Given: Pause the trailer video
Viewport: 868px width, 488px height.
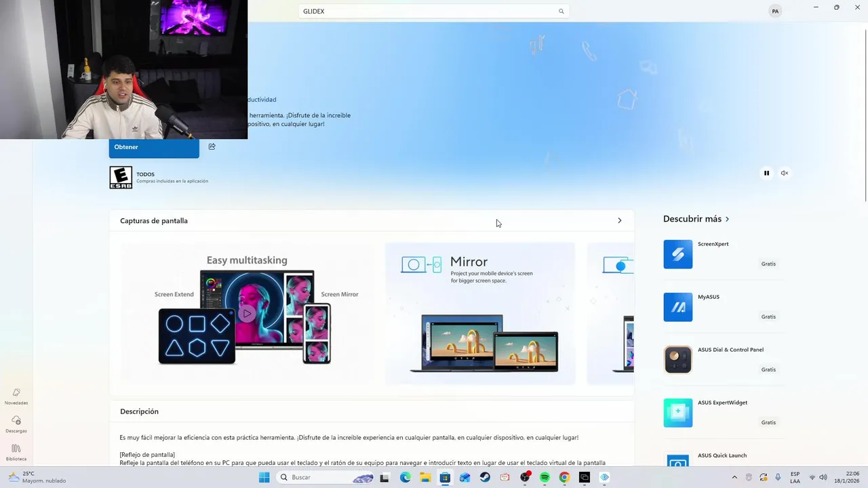Looking at the screenshot, I should tap(766, 173).
